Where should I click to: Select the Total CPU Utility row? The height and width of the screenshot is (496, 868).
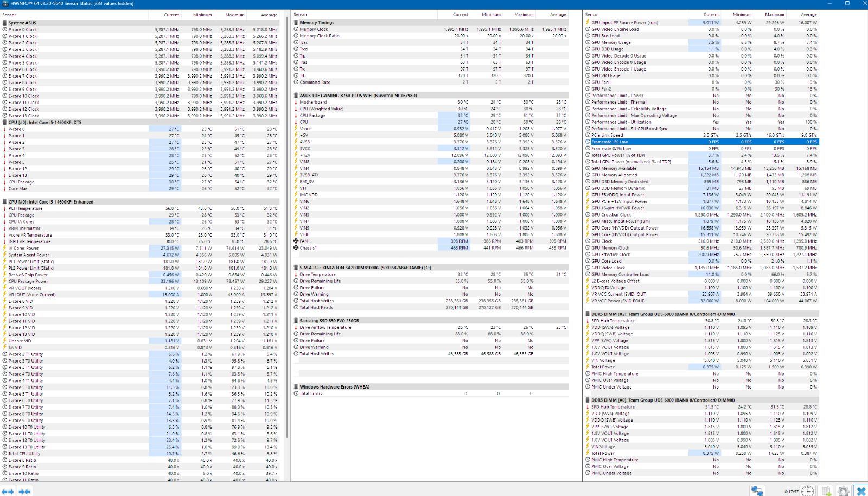click(141, 454)
